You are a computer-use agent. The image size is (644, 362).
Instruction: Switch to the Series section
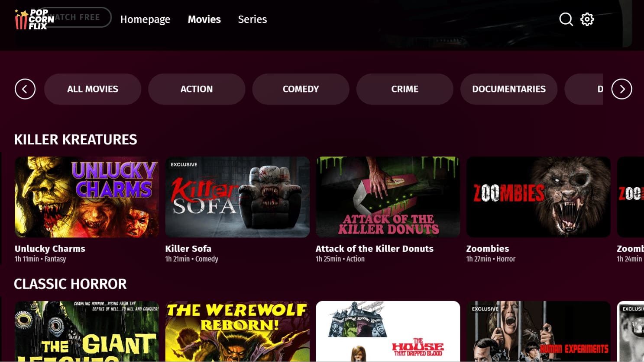pos(252,19)
